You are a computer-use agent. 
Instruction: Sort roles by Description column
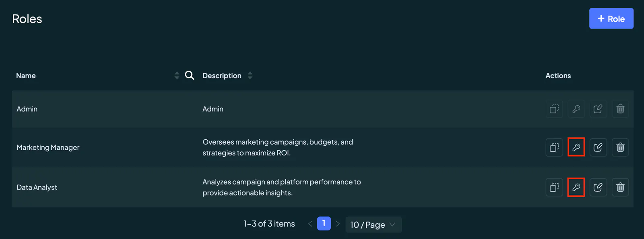click(250, 76)
